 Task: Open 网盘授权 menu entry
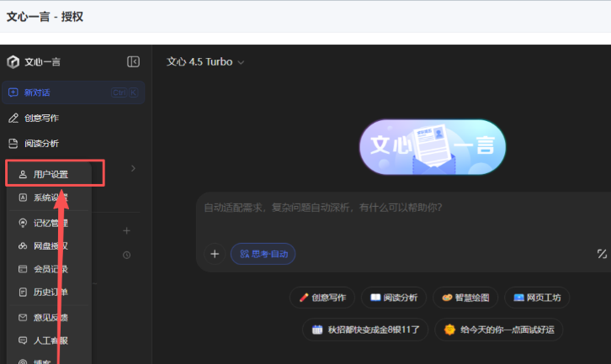pyautogui.click(x=50, y=245)
